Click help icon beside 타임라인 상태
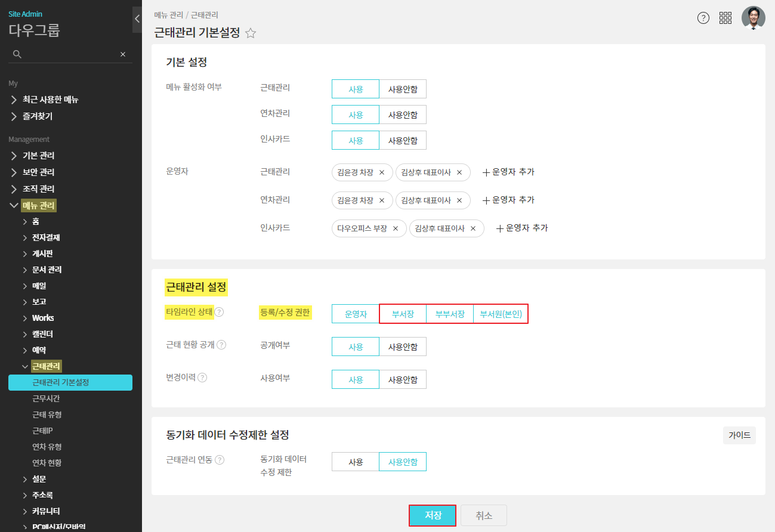The height and width of the screenshot is (532, 775). (x=219, y=312)
